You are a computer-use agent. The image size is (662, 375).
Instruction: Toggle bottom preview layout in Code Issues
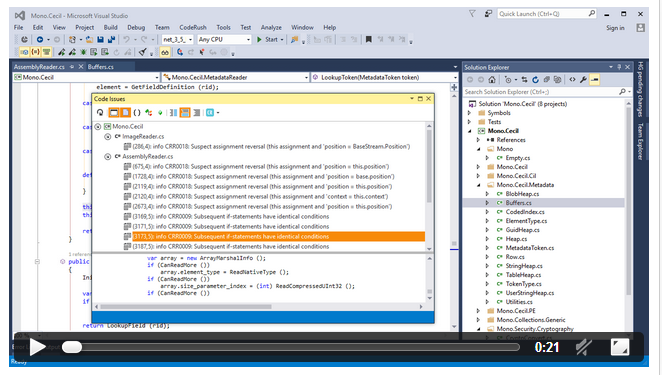point(185,112)
